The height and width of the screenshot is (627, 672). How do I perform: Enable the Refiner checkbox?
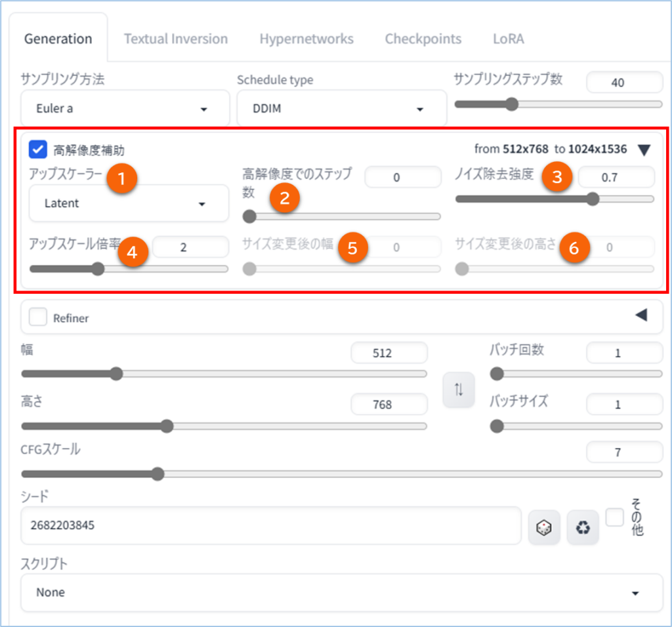coord(37,317)
